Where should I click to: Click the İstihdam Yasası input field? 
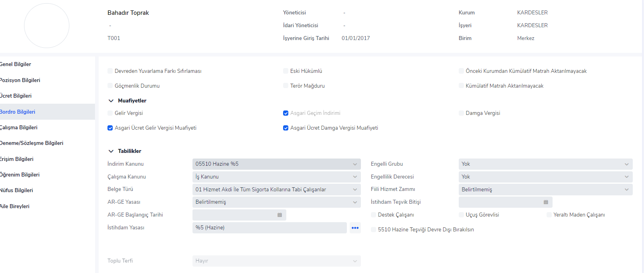click(269, 228)
